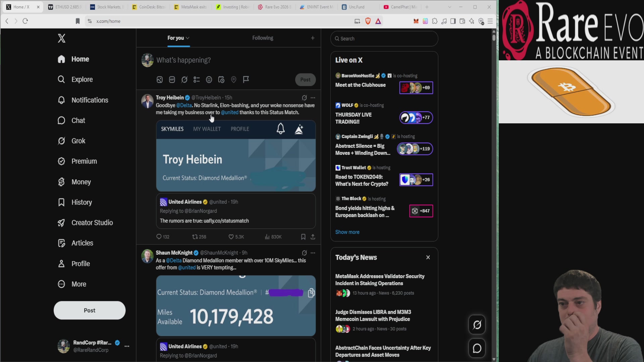Reply to Troy Heibein's post

click(163, 237)
